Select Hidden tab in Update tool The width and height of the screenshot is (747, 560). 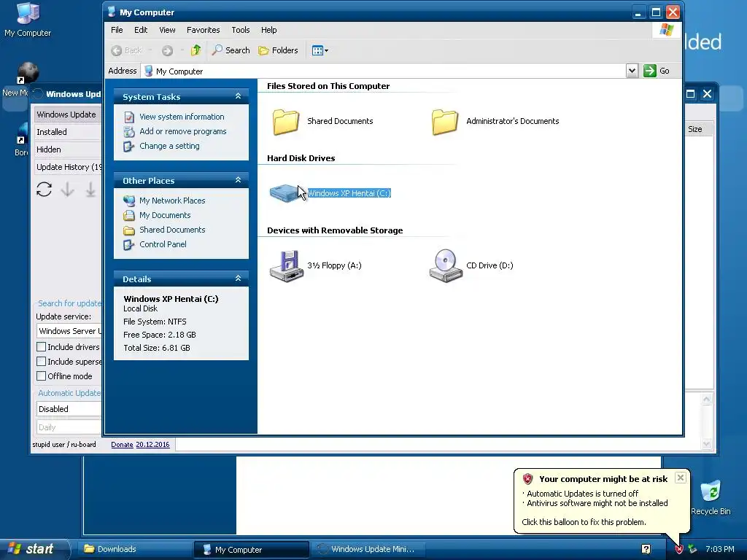pyautogui.click(x=68, y=149)
